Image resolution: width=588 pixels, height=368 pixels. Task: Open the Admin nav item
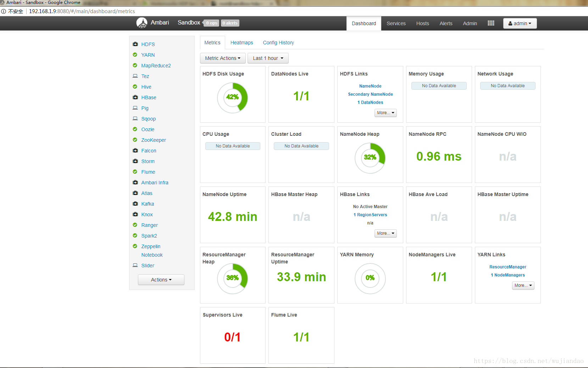tap(470, 23)
